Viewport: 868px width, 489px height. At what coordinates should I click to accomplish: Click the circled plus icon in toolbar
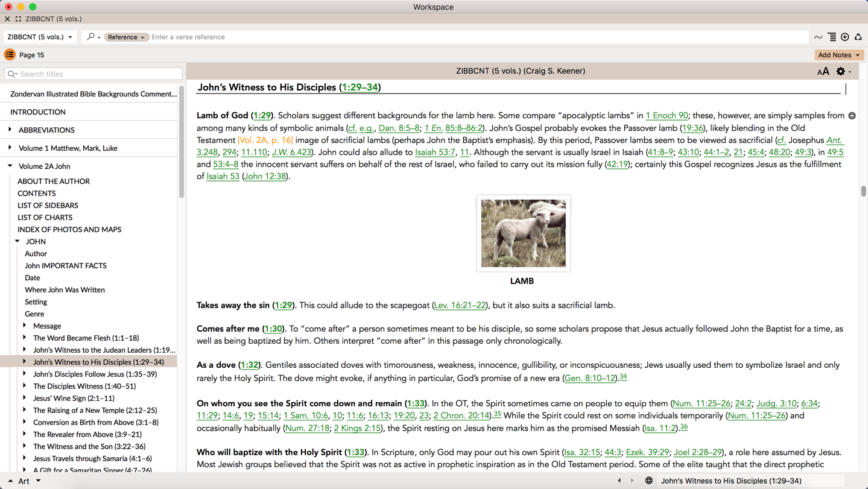click(845, 37)
